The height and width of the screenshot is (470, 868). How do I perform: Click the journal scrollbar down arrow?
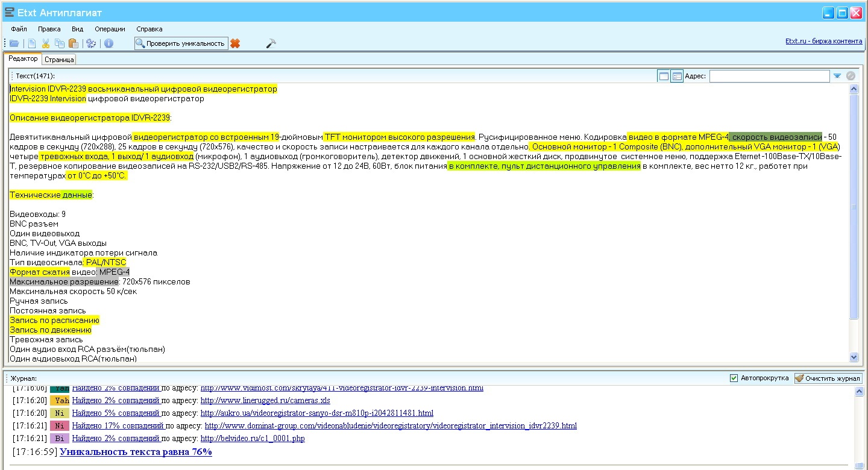(x=860, y=465)
